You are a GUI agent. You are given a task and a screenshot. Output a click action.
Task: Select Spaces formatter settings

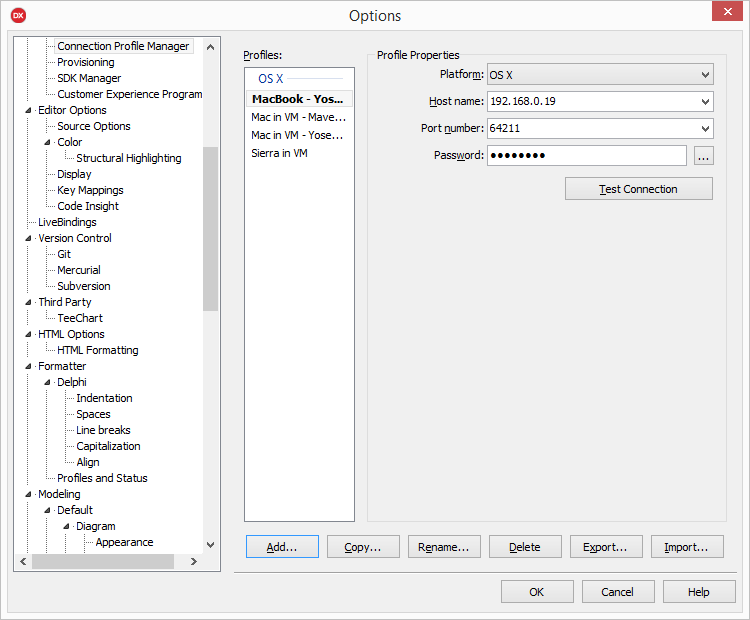coord(93,414)
